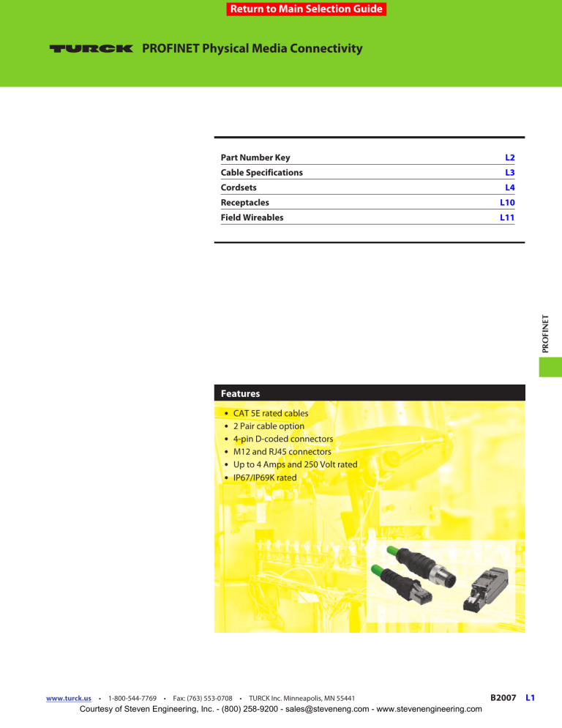Click 'Up to 4 Amps and 250 Volt rated'
562x728 pixels.
coord(295,464)
